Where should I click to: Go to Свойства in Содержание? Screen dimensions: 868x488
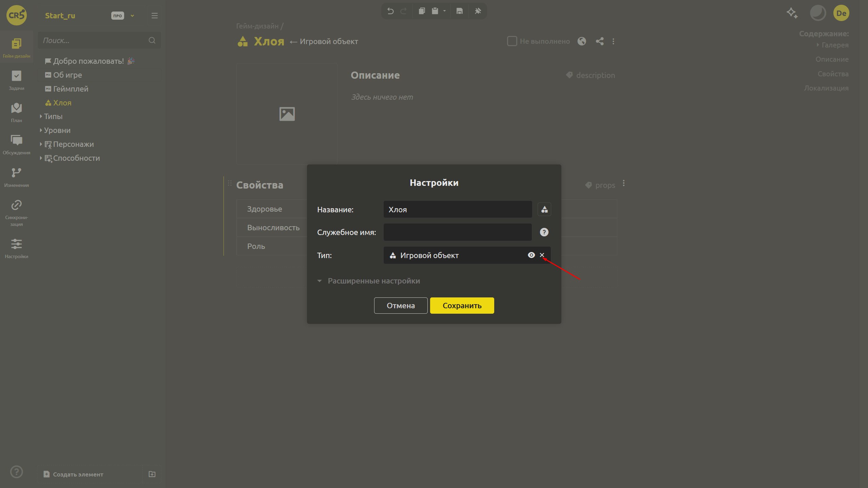point(833,74)
